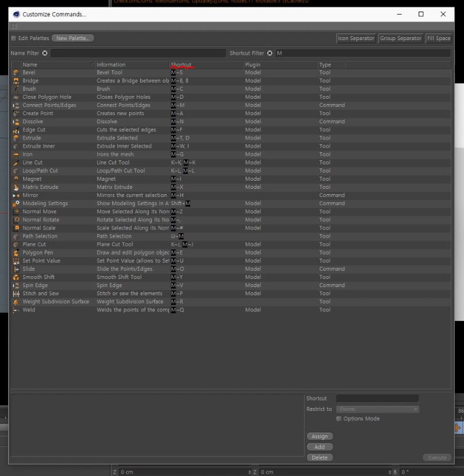Click the Brush tool icon
The height and width of the screenshot is (476, 464).
(16, 89)
